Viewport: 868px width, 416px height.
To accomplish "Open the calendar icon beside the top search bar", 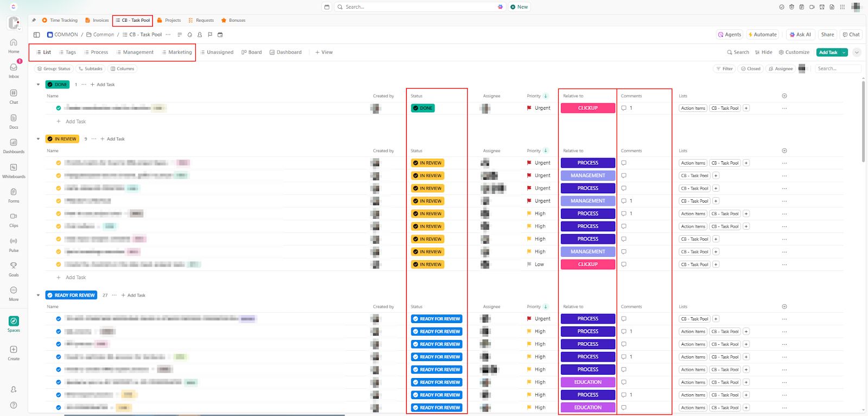I will point(327,7).
